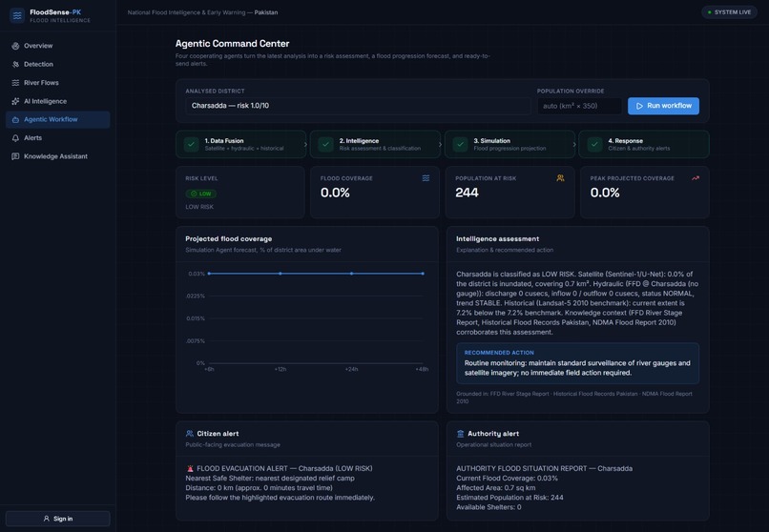
Task: Select the 1. Data Fusion step
Action: point(240,145)
